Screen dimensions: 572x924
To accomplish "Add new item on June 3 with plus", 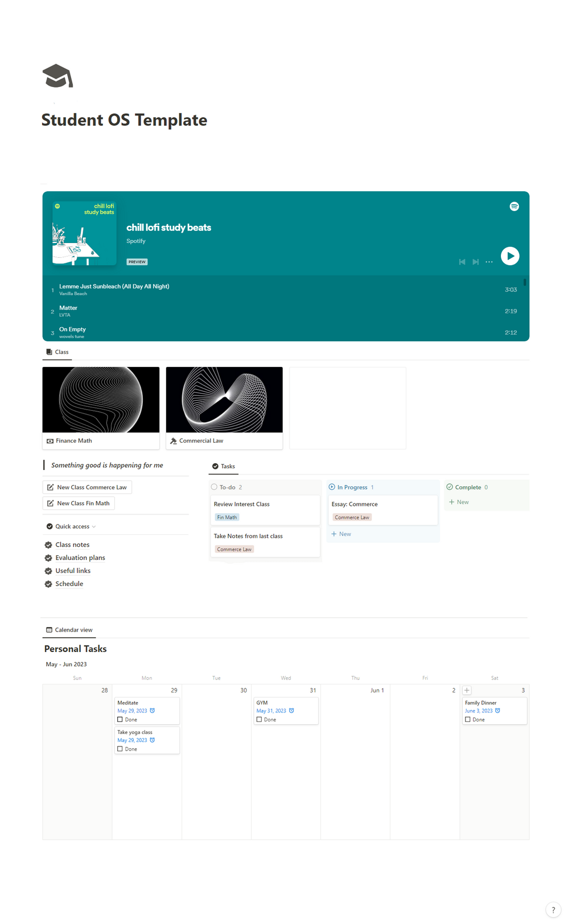I will (x=467, y=690).
